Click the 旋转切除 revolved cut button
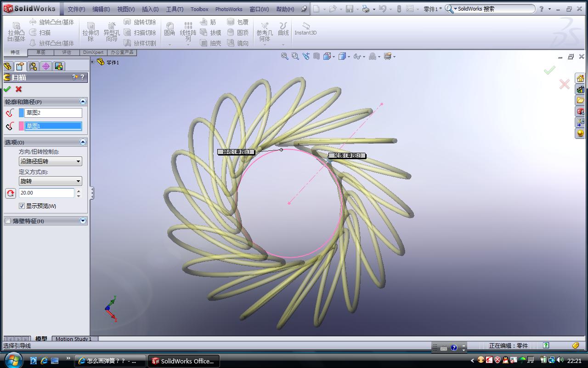The height and width of the screenshot is (368, 588). [140, 22]
